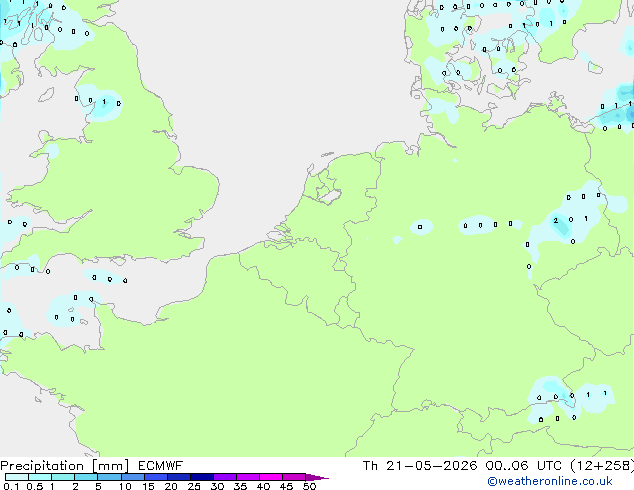This screenshot has width=634, height=490.
Task: Click the 'Precipitation' title word
Action: coord(42,466)
